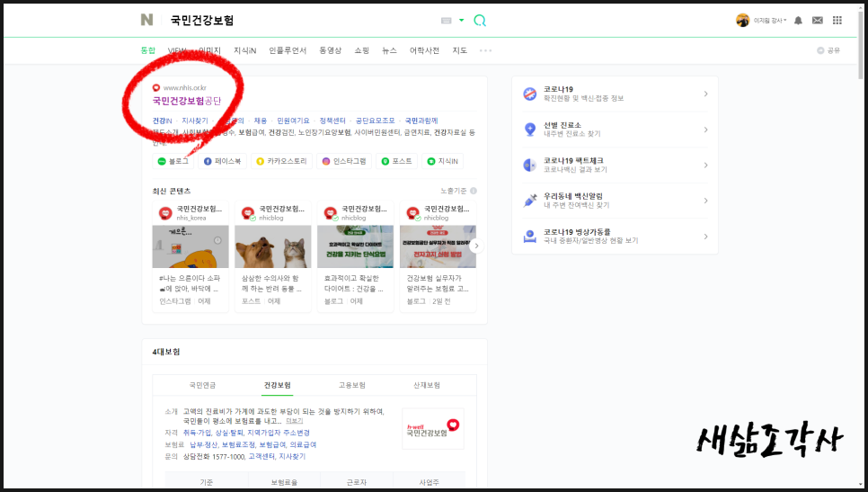Switch to 동영상 tab
This screenshot has width=868, height=492.
point(330,50)
